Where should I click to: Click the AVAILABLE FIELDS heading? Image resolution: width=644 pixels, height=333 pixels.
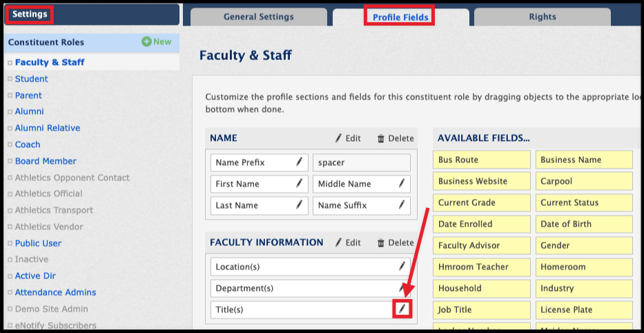tap(483, 138)
